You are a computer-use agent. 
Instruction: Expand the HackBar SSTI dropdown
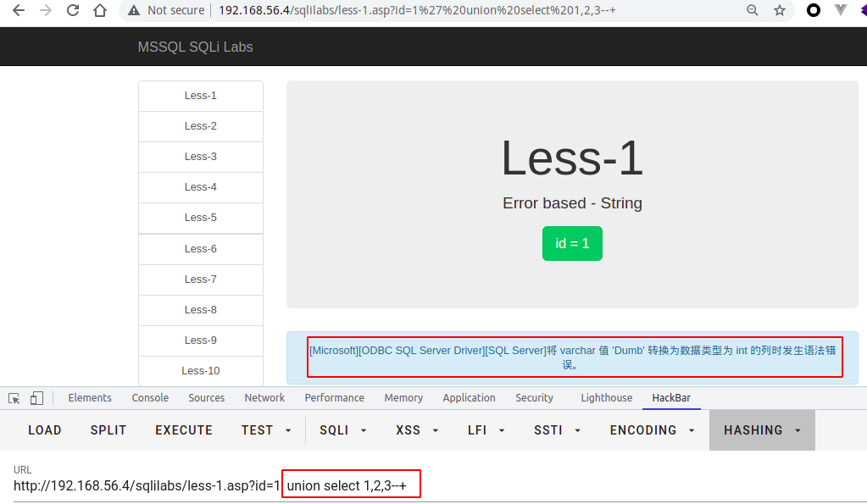(557, 430)
